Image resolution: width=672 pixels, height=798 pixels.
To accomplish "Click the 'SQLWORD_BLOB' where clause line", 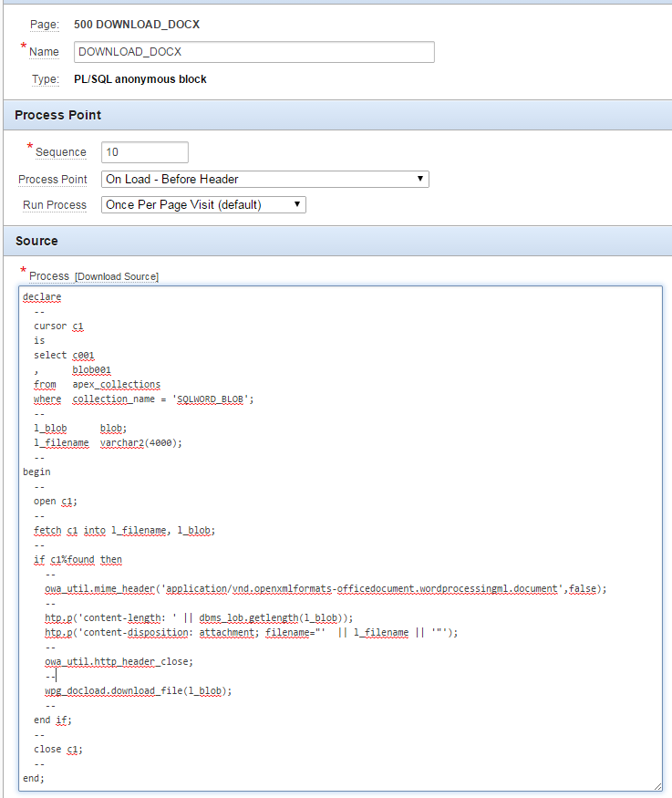I will (x=144, y=399).
